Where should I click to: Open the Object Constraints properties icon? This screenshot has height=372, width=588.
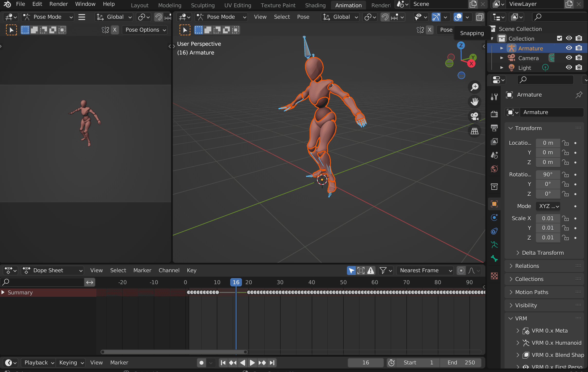click(x=494, y=231)
